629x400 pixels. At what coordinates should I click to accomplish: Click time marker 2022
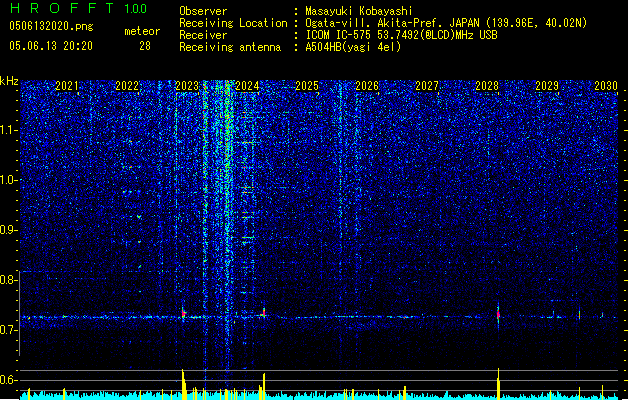coord(127,86)
